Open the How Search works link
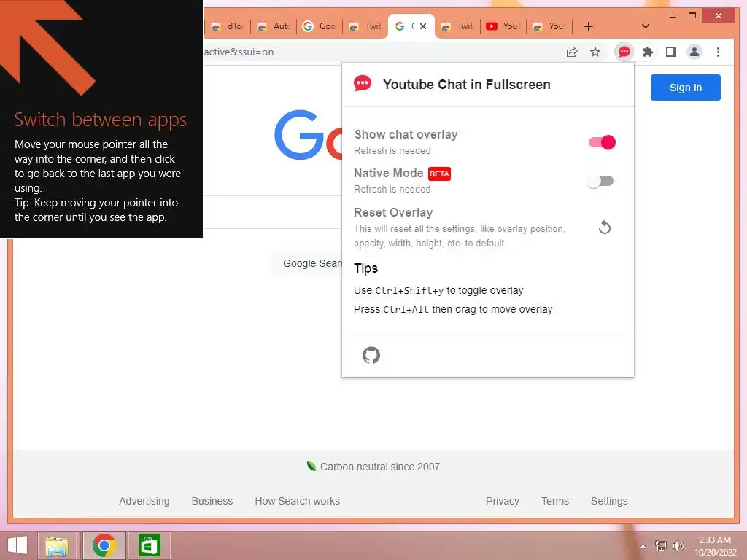747x560 pixels. click(297, 501)
